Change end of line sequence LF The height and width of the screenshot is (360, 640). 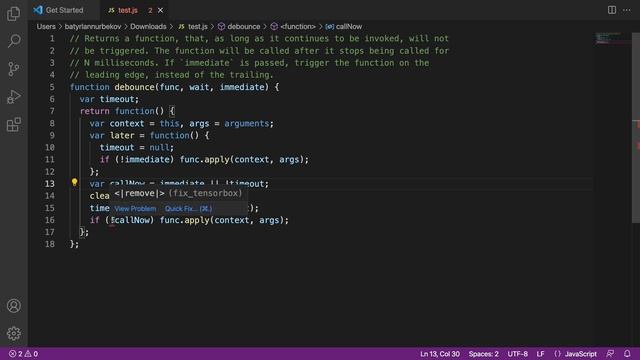coord(540,354)
